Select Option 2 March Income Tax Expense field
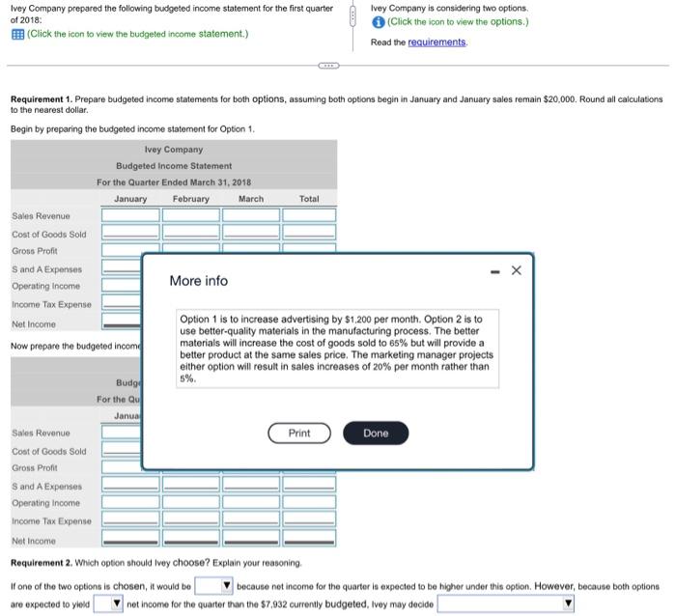The height and width of the screenshot is (616, 676). pos(251,519)
